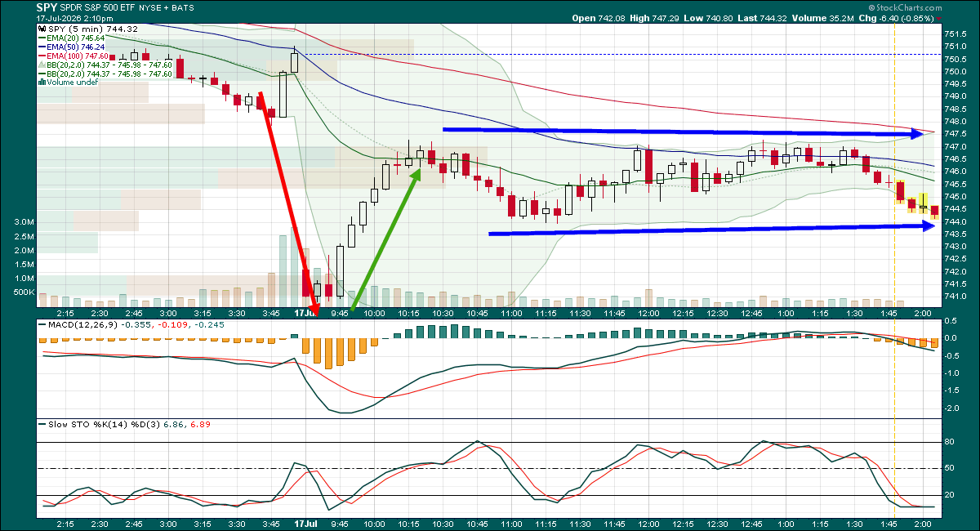Click the -2.0 label on the MACD axis

(x=951, y=408)
